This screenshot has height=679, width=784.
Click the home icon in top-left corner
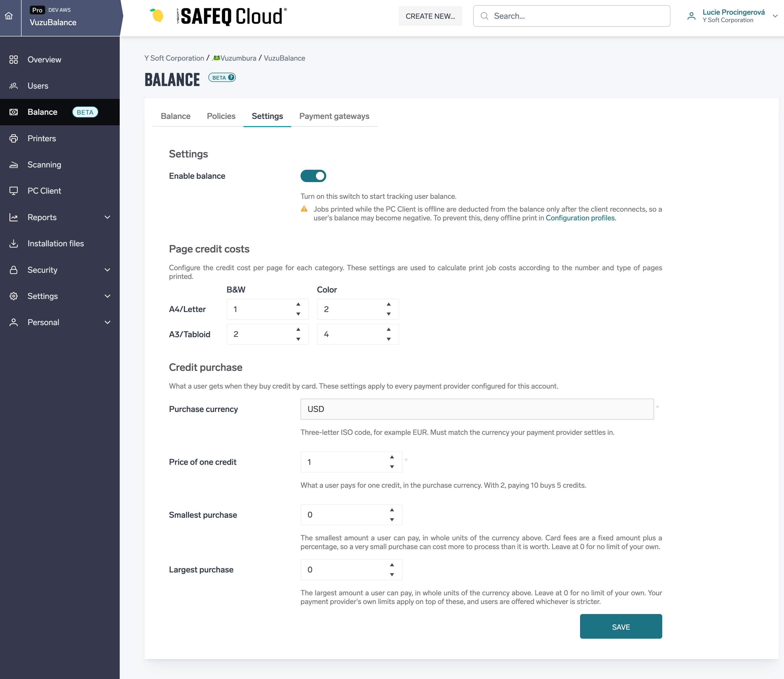coord(9,16)
